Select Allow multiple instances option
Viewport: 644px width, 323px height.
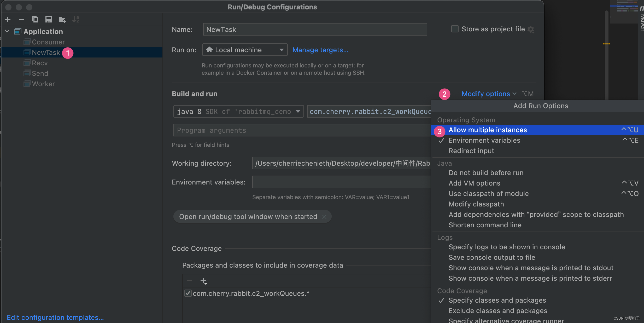pyautogui.click(x=537, y=130)
